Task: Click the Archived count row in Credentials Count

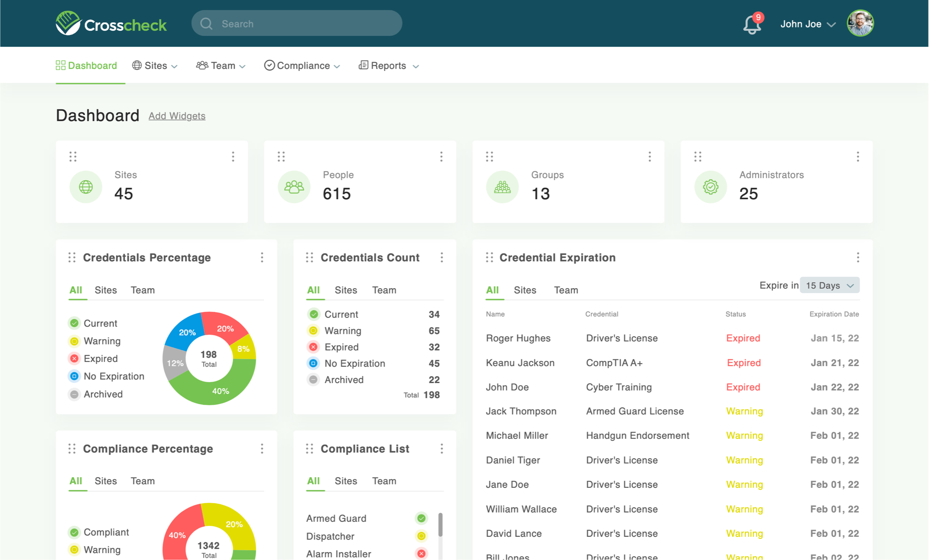Action: click(x=374, y=379)
